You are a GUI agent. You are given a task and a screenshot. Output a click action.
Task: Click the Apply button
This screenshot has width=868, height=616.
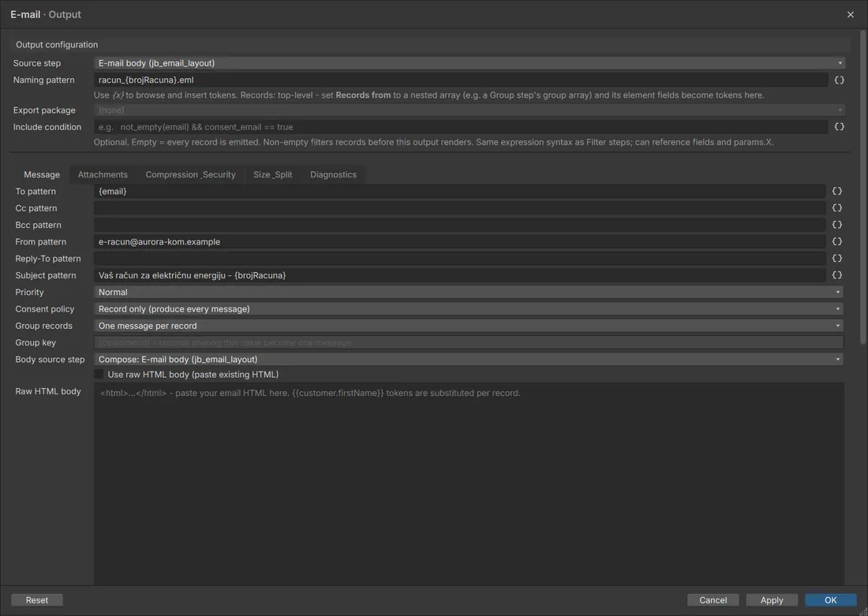coord(772,600)
